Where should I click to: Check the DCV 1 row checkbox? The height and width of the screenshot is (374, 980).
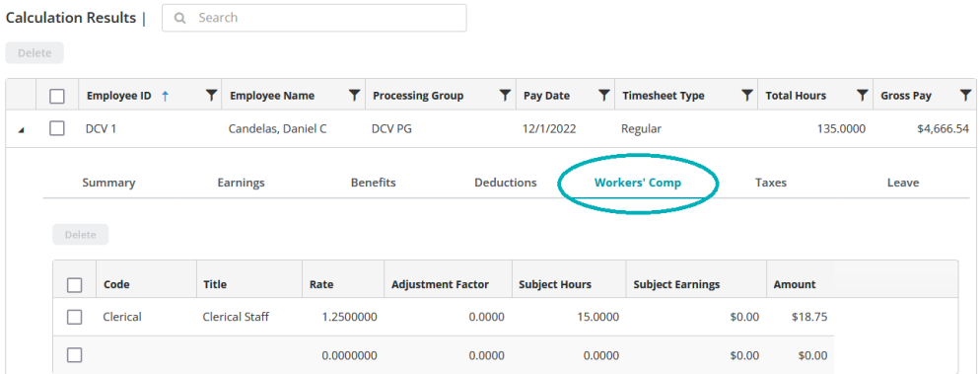(x=57, y=129)
